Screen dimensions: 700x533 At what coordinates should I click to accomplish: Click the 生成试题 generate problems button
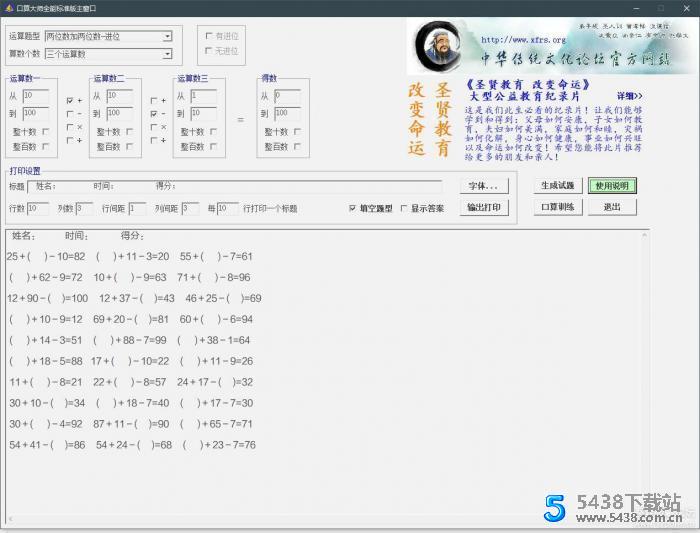(x=557, y=186)
